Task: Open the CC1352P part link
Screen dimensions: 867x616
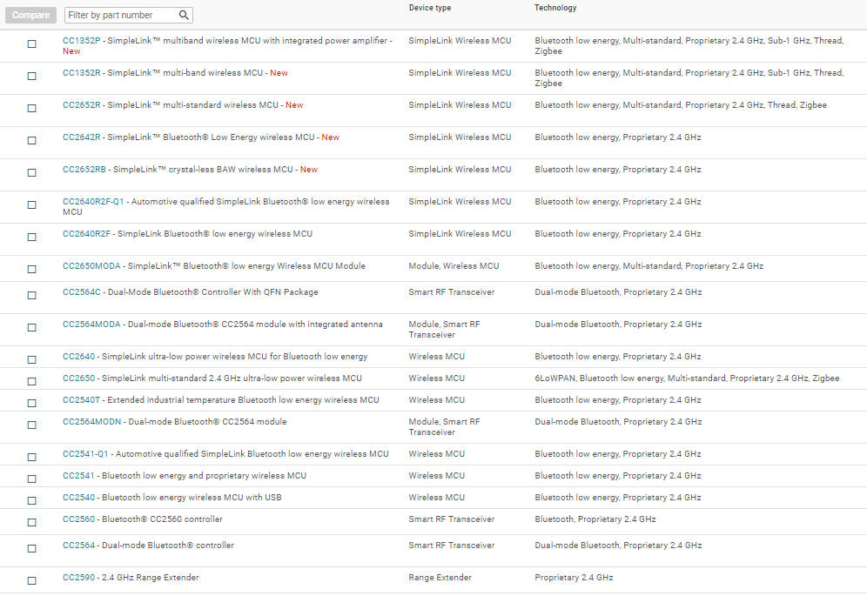Action: pyautogui.click(x=81, y=40)
